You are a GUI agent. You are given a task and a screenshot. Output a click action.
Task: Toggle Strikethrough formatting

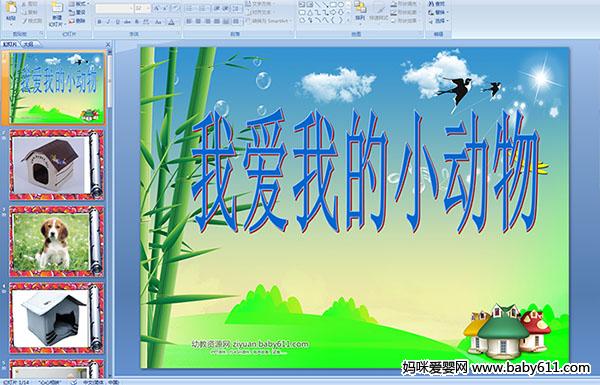(127, 22)
